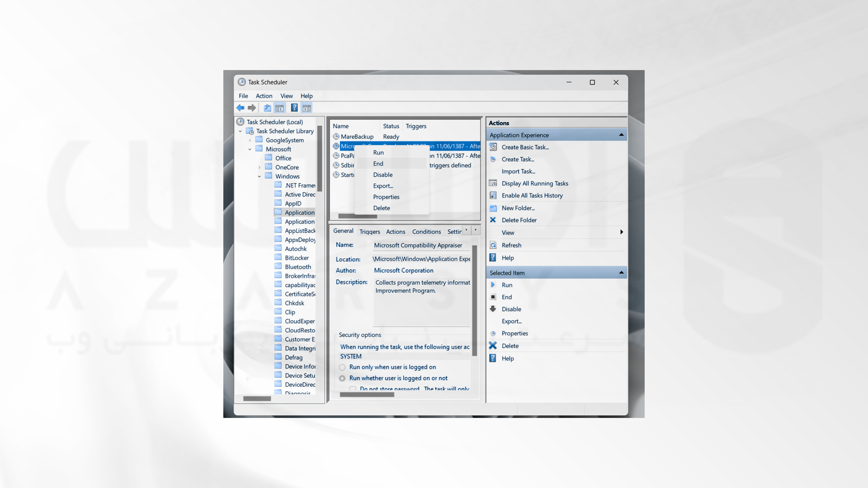
Task: Click the Run play icon under Selected Item
Action: (x=493, y=285)
